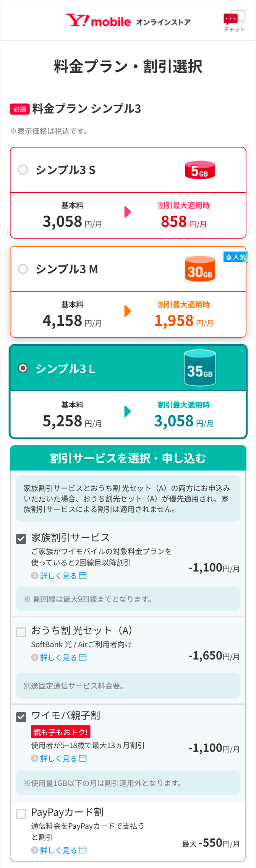Screen dimensions: 256x868
Task: Enable the おうち割 光セット (A) checkbox
Action: [21, 632]
